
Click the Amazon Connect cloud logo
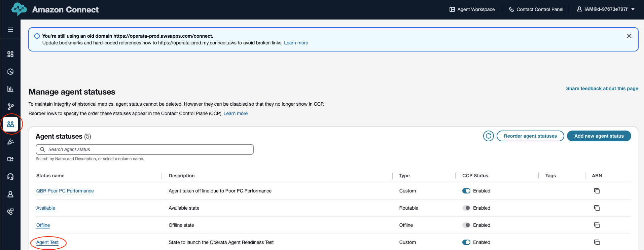[x=19, y=9]
